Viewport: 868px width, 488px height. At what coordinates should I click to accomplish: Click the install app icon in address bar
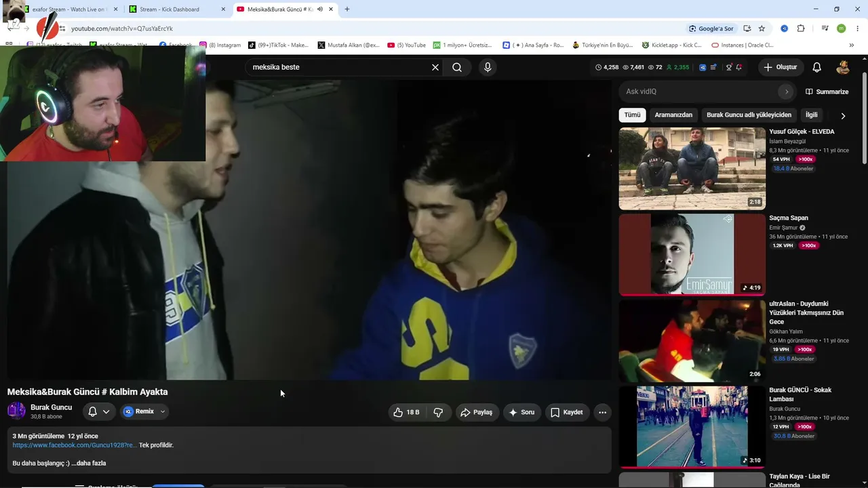pyautogui.click(x=747, y=28)
